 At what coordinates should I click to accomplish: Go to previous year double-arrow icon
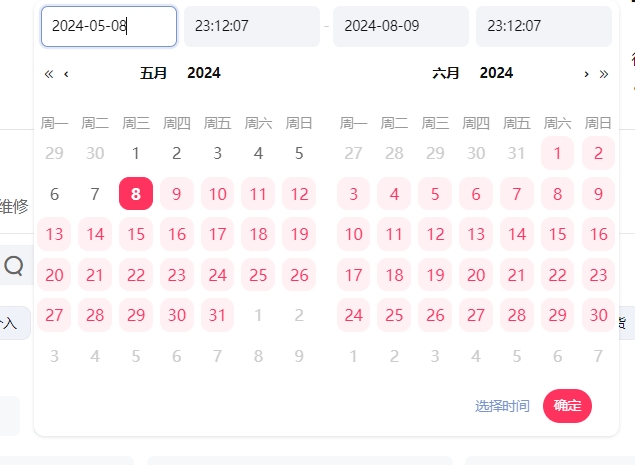[x=49, y=74]
